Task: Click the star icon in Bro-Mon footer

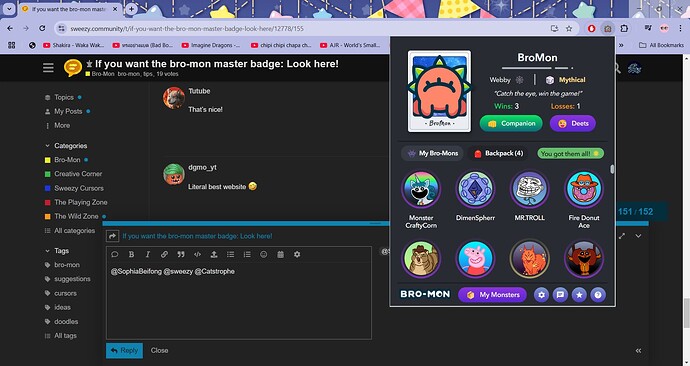Action: click(x=579, y=295)
